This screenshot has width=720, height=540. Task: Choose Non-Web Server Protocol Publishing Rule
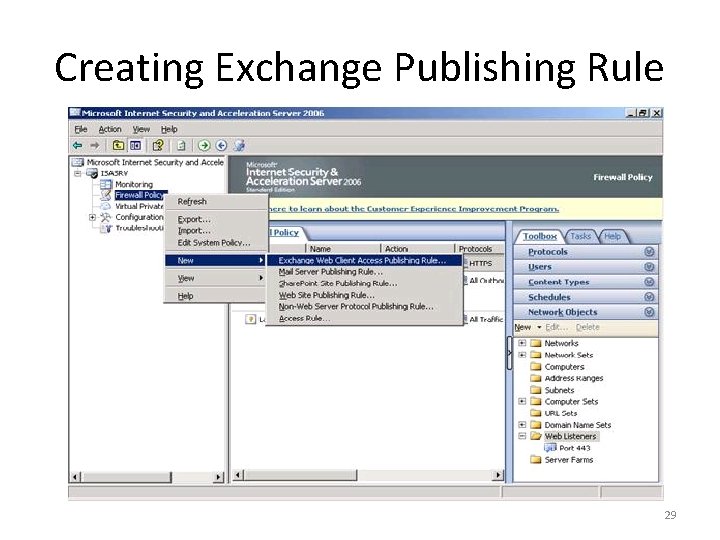365,306
